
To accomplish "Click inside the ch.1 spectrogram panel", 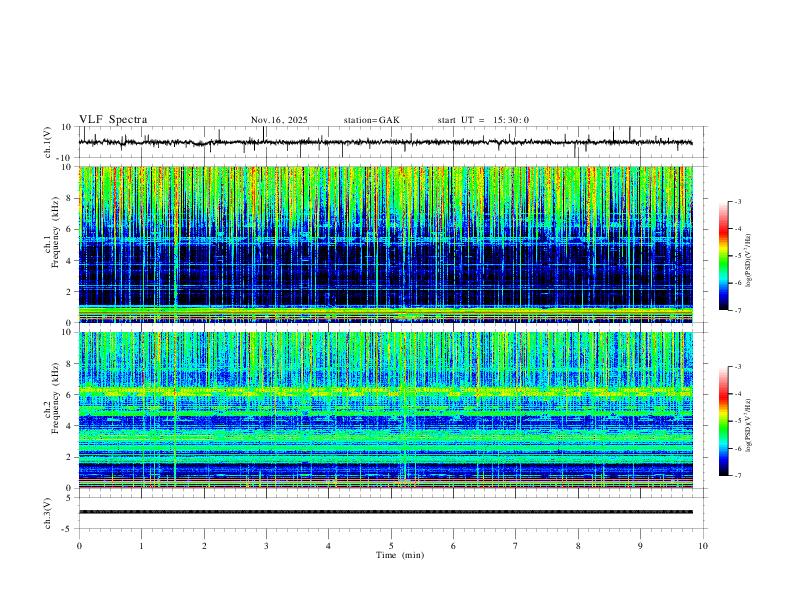I will tap(386, 244).
